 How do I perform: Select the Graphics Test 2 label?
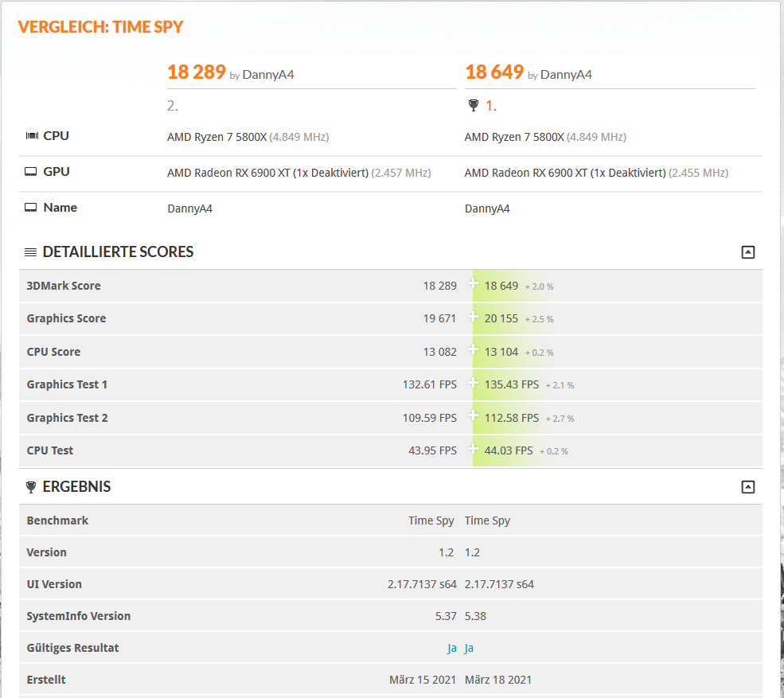(x=67, y=418)
